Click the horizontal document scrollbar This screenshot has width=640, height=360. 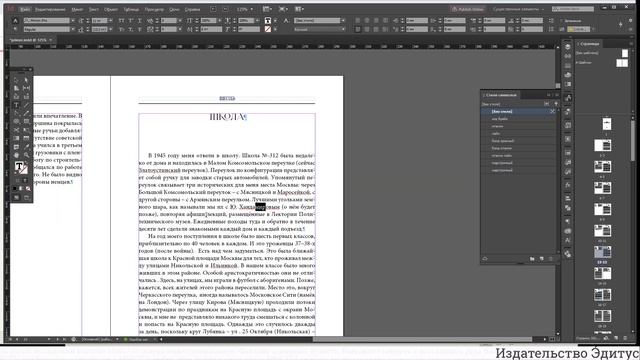[422, 339]
